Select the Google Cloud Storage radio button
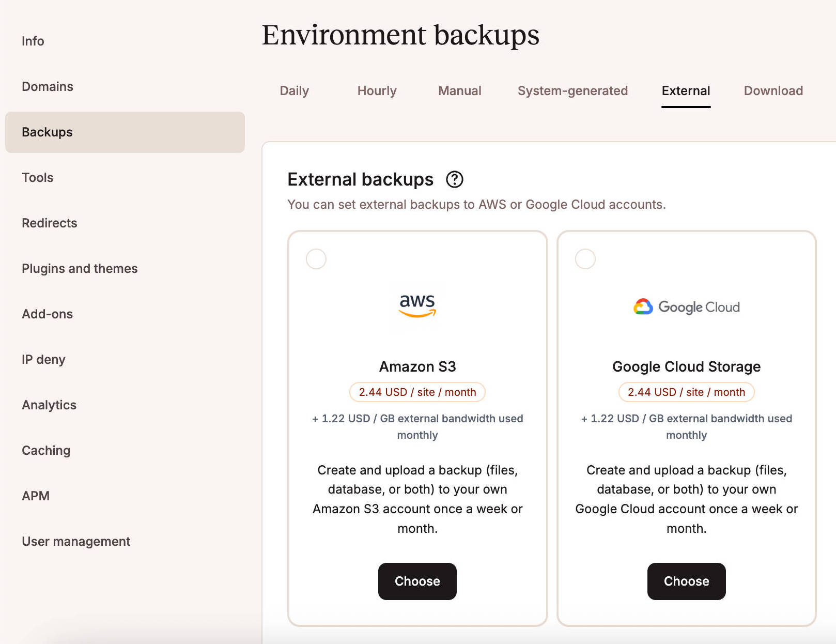Image resolution: width=836 pixels, height=644 pixels. pos(585,259)
